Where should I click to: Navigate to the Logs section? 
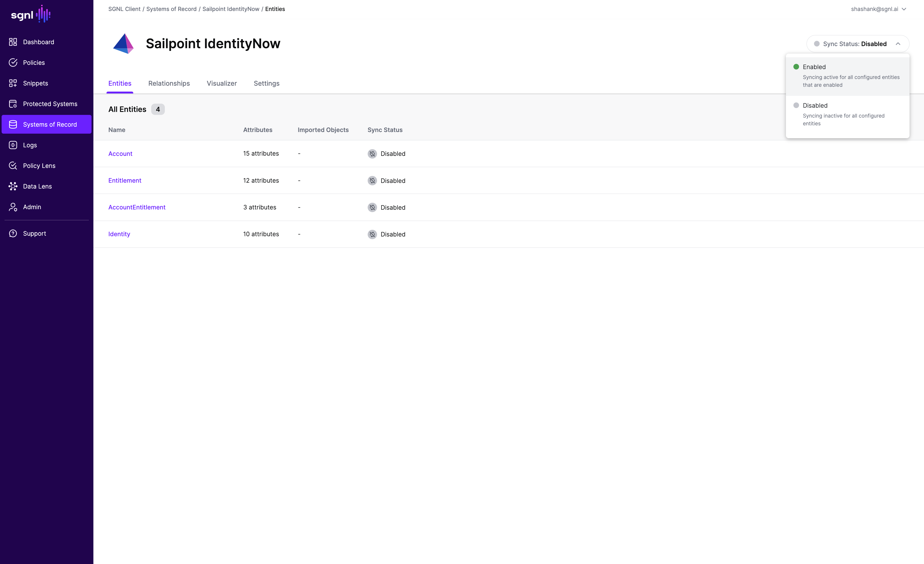pyautogui.click(x=30, y=145)
